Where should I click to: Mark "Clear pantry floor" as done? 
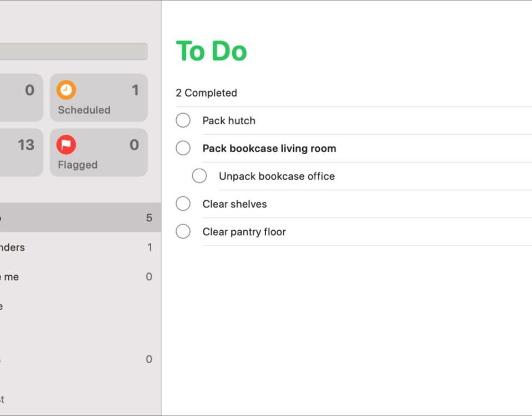click(183, 232)
